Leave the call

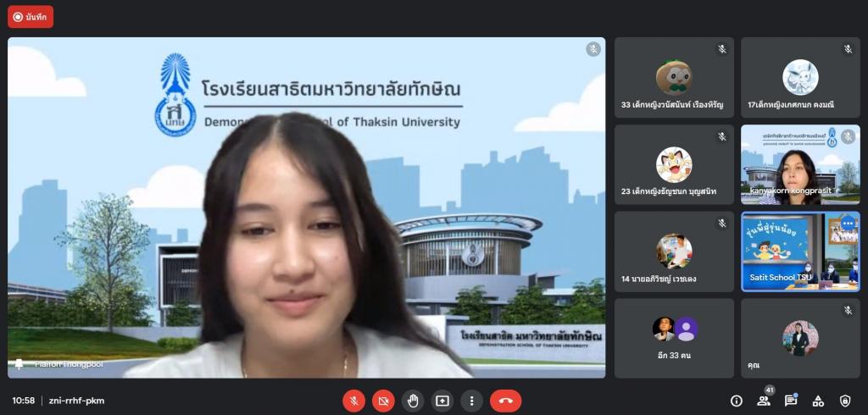tap(505, 401)
